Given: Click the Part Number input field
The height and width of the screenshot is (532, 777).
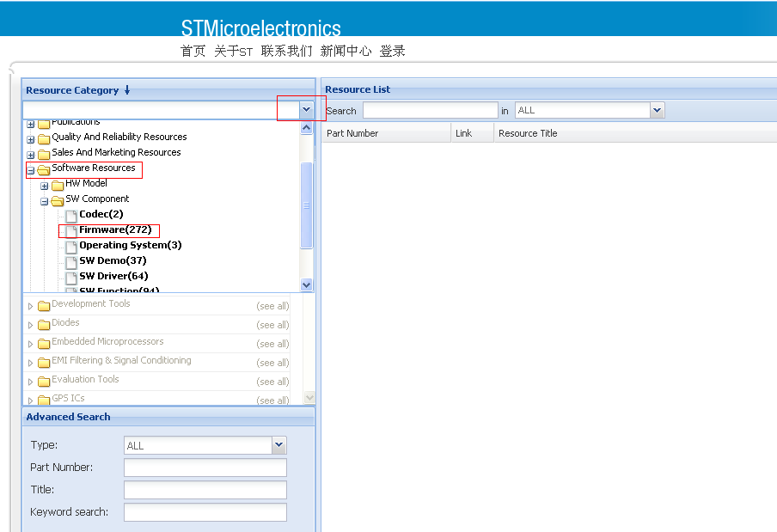Looking at the screenshot, I should coord(205,468).
